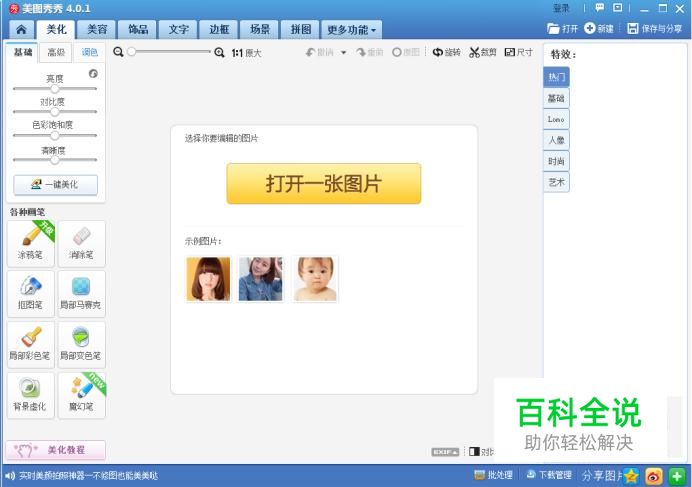Open the 场景 tab

(x=260, y=30)
